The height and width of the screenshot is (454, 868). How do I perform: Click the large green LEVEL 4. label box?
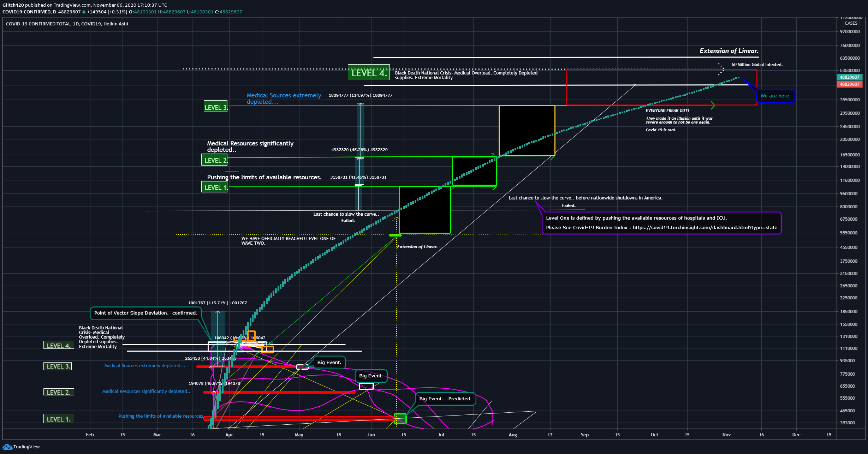click(369, 72)
